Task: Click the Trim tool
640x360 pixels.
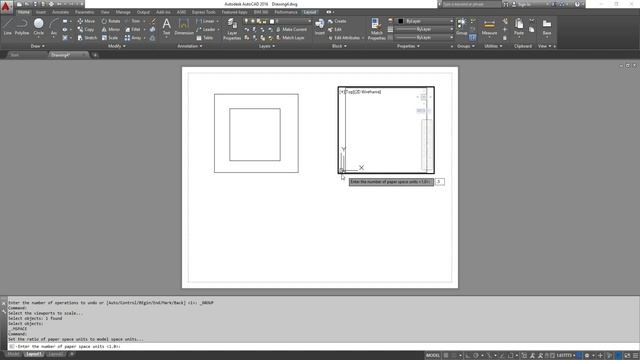Action: (x=133, y=21)
